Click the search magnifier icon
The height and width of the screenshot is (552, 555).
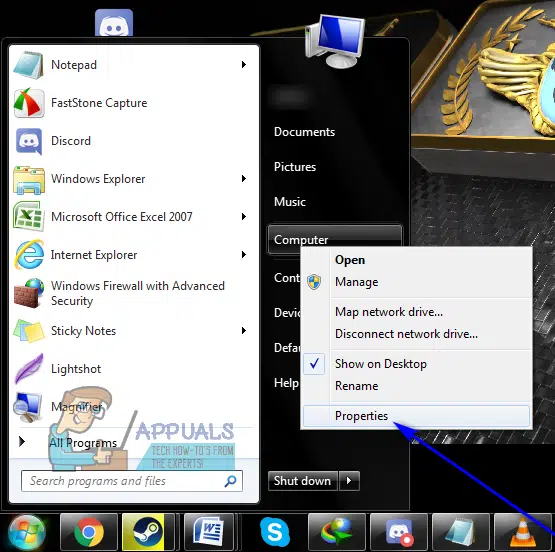click(230, 481)
